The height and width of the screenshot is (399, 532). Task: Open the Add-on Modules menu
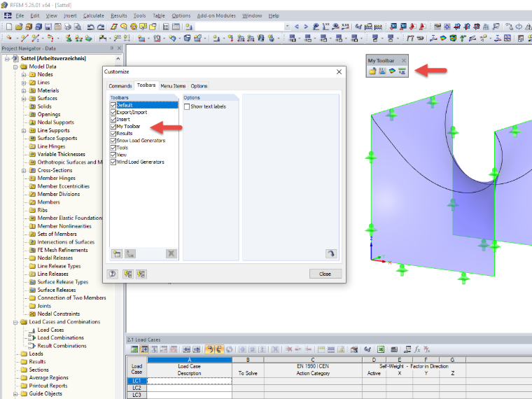tap(216, 15)
